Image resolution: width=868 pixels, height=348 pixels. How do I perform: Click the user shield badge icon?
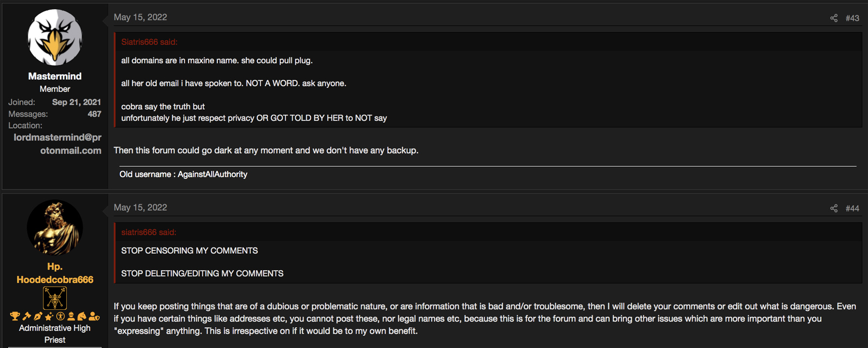pos(94,316)
